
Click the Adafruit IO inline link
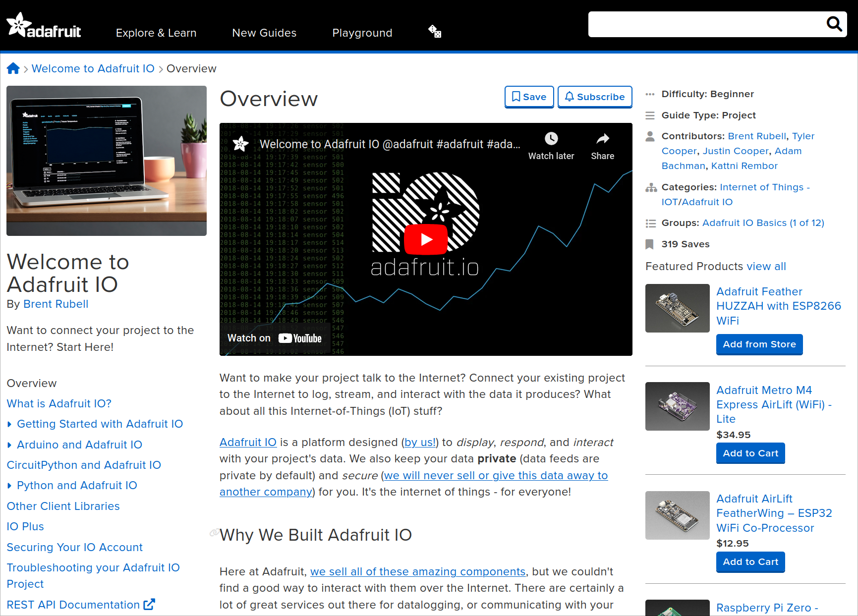click(x=248, y=442)
